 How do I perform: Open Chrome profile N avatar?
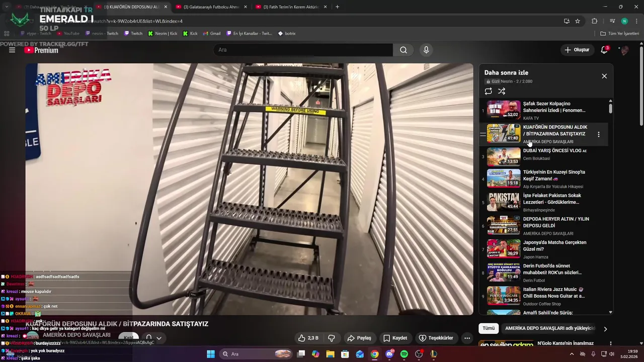click(x=624, y=21)
